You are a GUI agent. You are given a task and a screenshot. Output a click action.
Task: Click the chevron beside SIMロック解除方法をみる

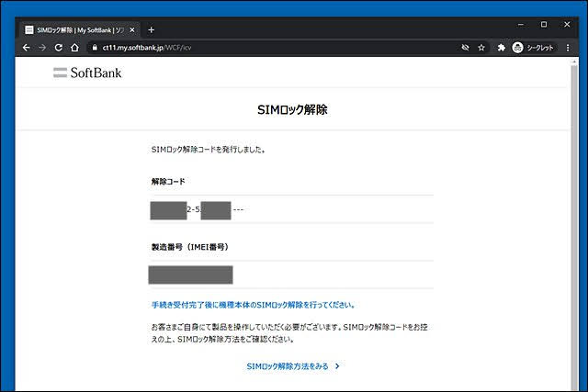click(x=337, y=366)
